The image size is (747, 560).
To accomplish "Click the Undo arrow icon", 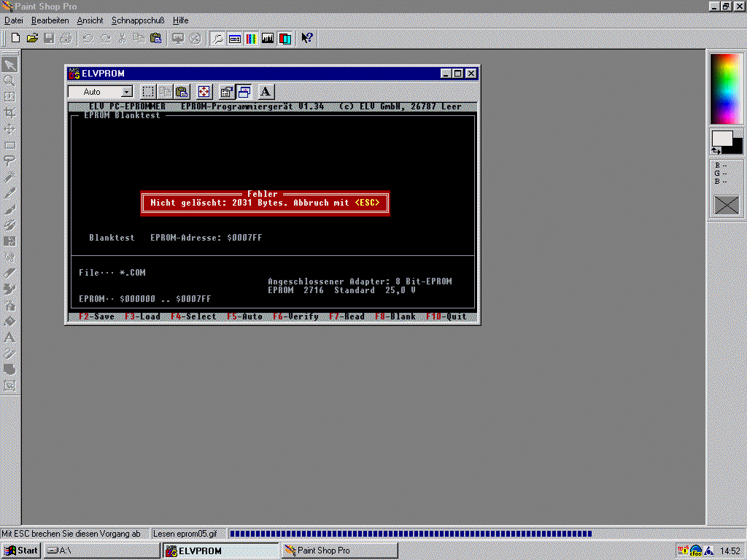I will 88,38.
